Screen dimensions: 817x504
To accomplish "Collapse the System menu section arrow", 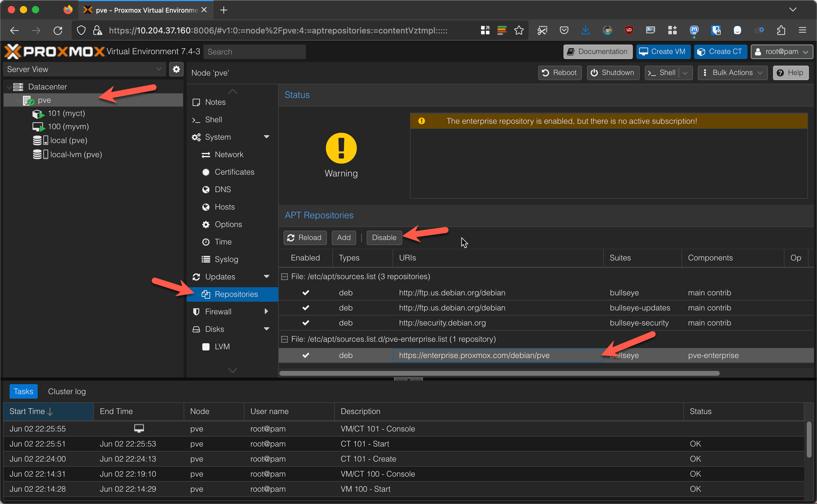I will (x=266, y=137).
